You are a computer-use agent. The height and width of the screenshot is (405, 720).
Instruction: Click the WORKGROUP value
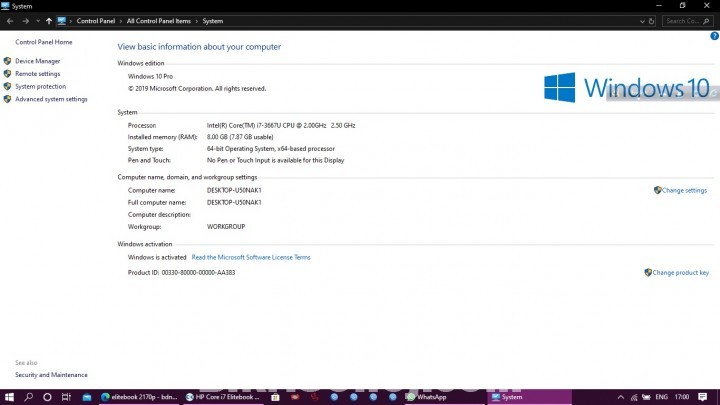coord(226,227)
